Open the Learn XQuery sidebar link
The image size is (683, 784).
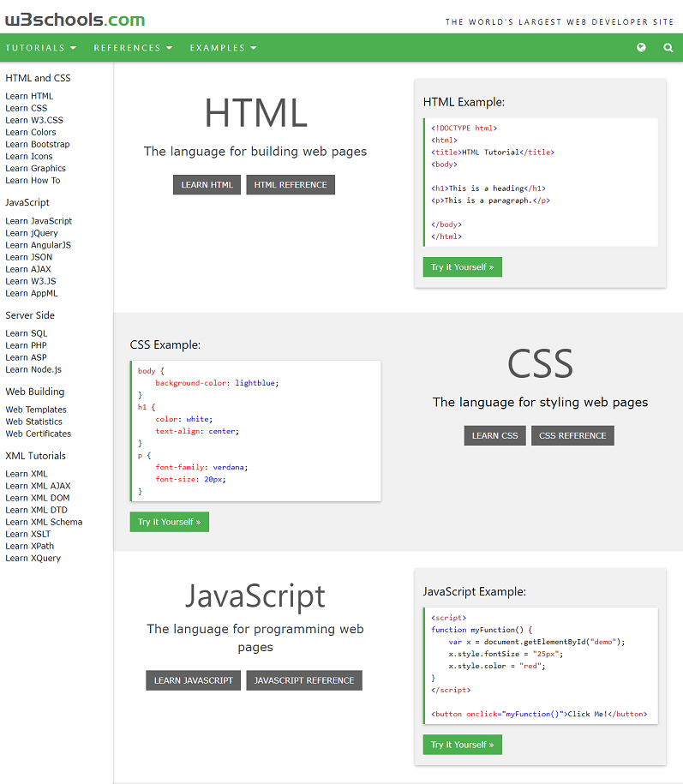pos(33,558)
